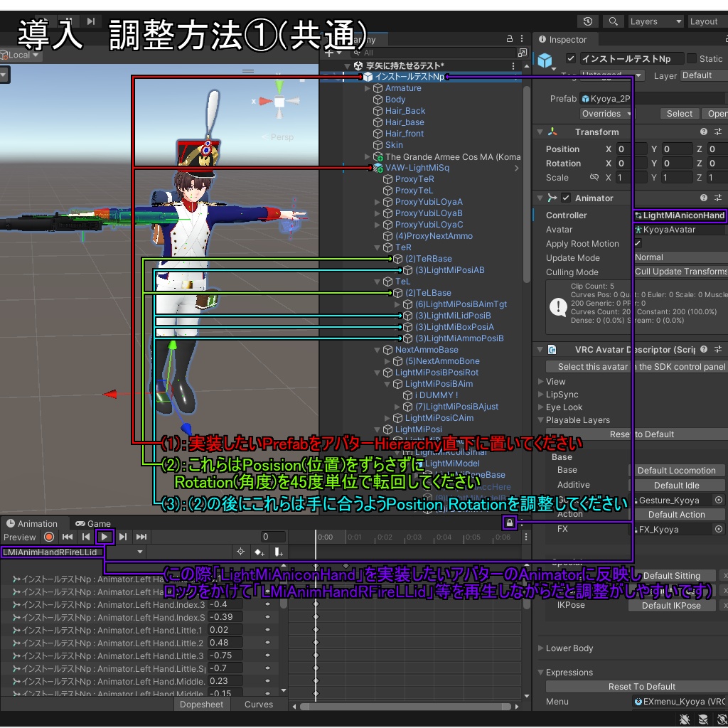Open Animator component preset settings icon
Image resolution: width=728 pixels, height=728 pixels.
coord(718,198)
